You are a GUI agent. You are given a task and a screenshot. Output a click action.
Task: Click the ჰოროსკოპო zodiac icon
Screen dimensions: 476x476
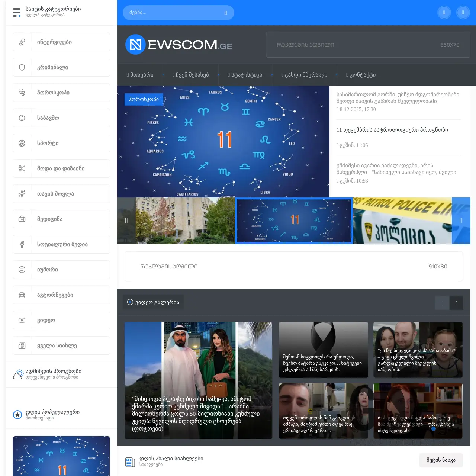coord(22,92)
